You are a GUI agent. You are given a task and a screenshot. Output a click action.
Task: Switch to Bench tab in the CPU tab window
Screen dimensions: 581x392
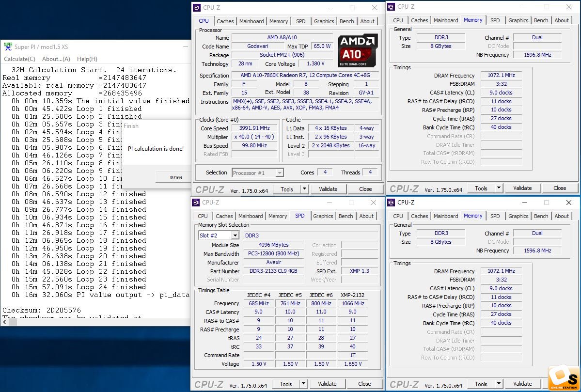coord(347,21)
